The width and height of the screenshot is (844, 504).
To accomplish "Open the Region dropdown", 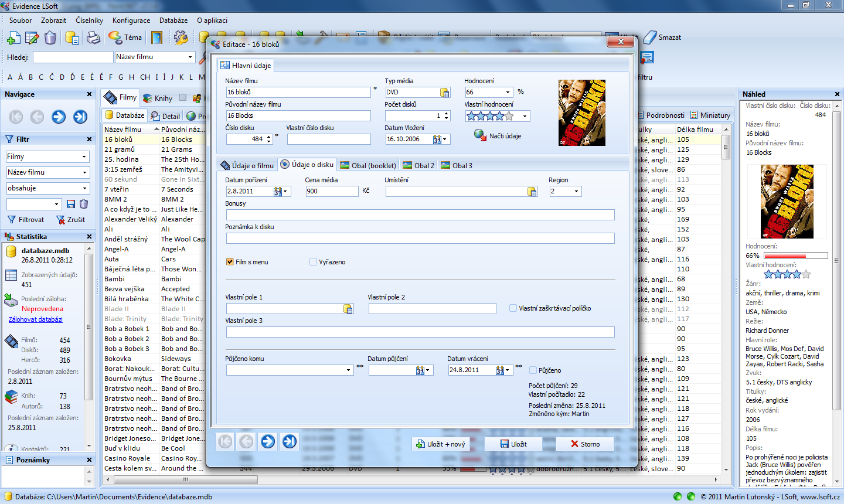I will pos(576,192).
